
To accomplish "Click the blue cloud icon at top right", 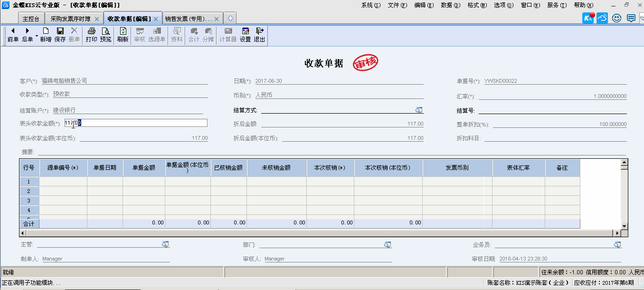I will pyautogui.click(x=602, y=19).
